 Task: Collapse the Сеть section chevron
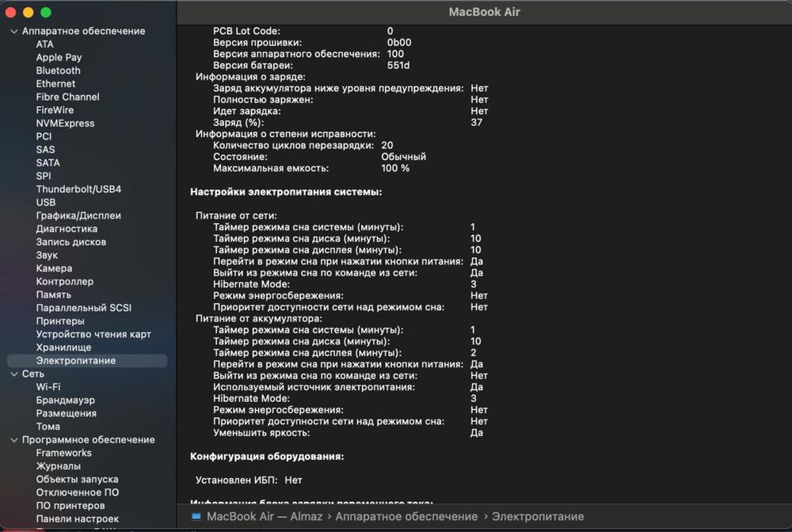pyautogui.click(x=14, y=374)
